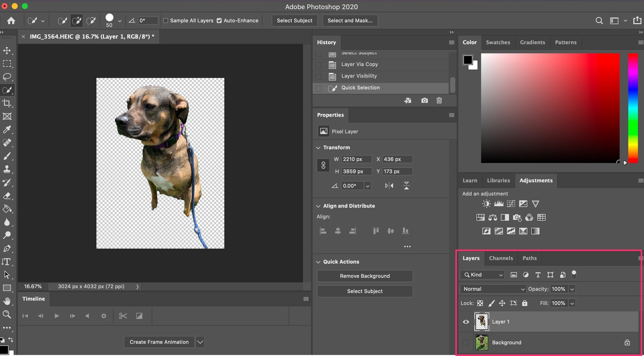This screenshot has height=356, width=644.
Task: Click the Remove Background button
Action: 364,275
